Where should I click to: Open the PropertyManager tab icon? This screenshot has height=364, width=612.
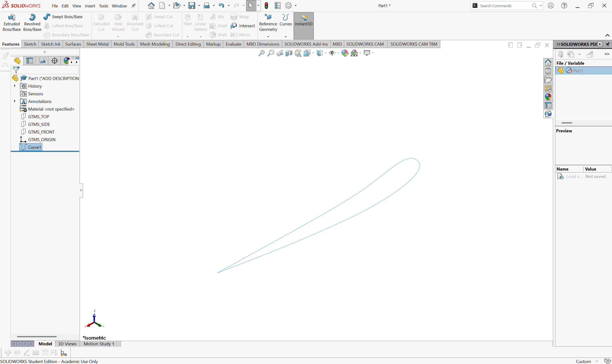click(30, 61)
